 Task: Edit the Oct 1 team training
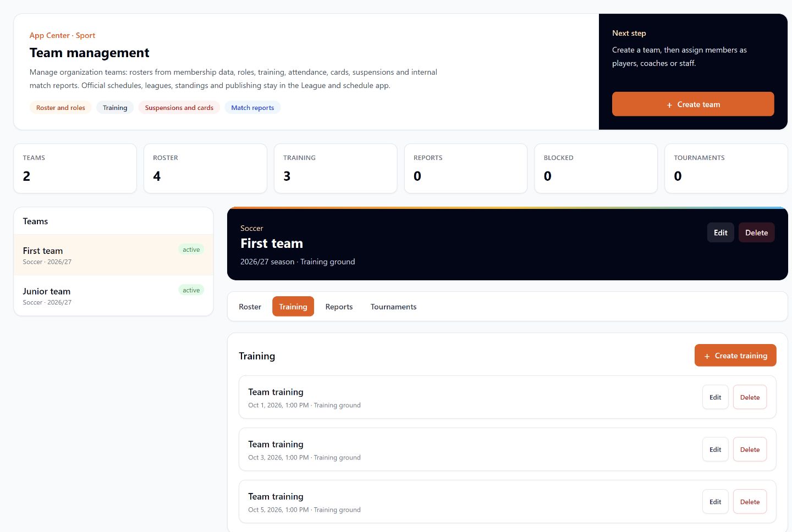point(715,397)
